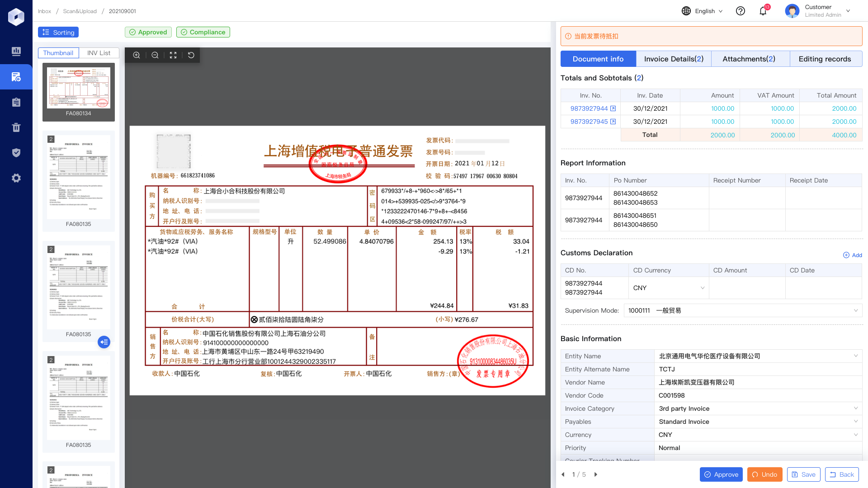Click the user avatar picture

792,11
